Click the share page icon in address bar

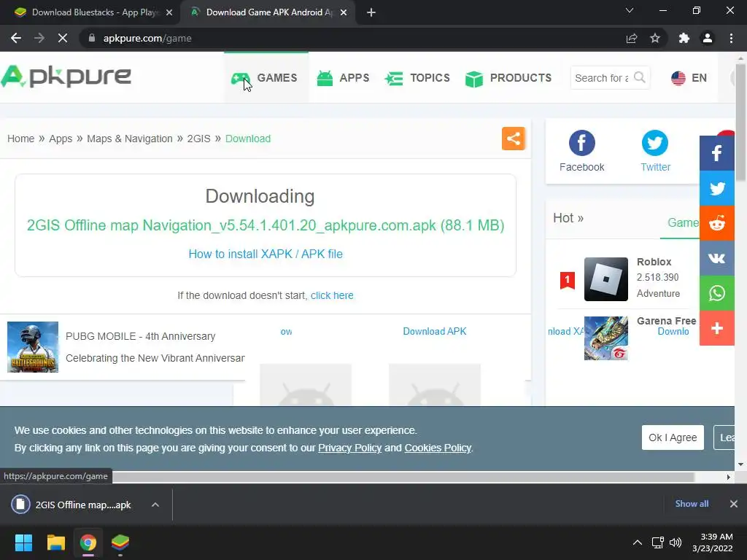(x=632, y=38)
